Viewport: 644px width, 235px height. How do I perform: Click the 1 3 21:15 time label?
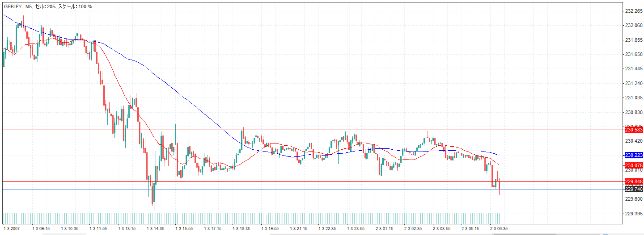(x=298, y=229)
